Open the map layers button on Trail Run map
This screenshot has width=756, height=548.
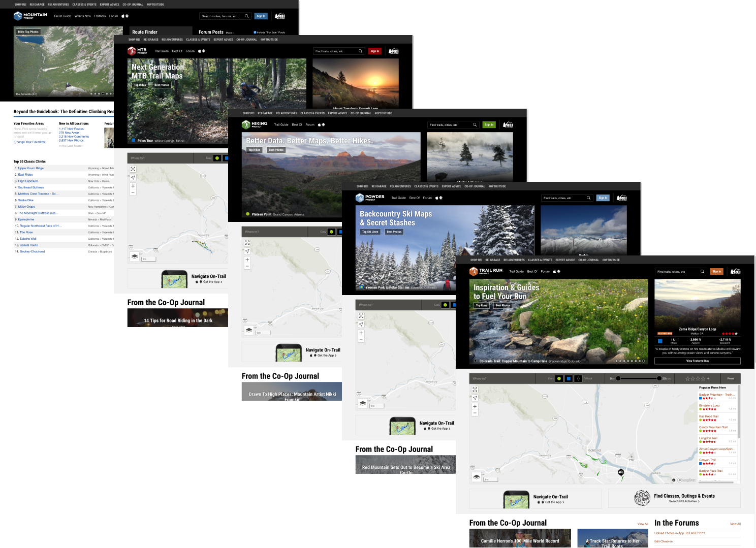point(476,477)
